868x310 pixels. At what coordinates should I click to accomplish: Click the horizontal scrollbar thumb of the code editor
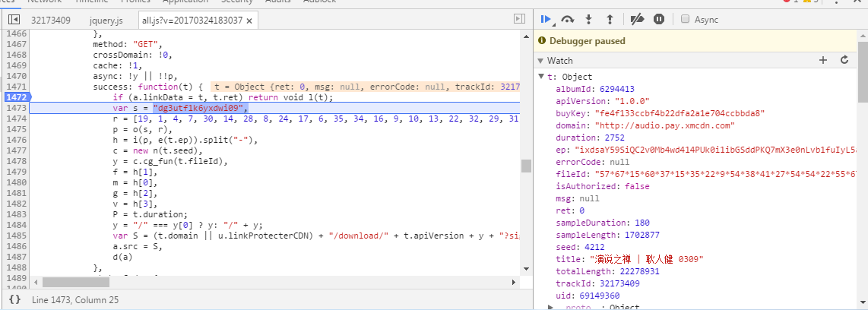(x=76, y=283)
